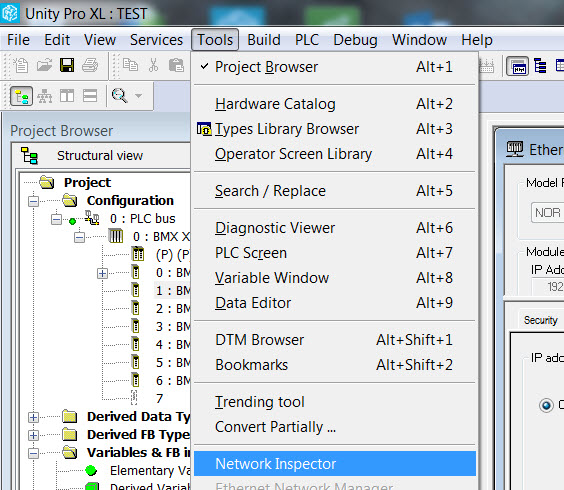Click the Open folder toolbar icon
The width and height of the screenshot is (564, 490).
coord(44,65)
